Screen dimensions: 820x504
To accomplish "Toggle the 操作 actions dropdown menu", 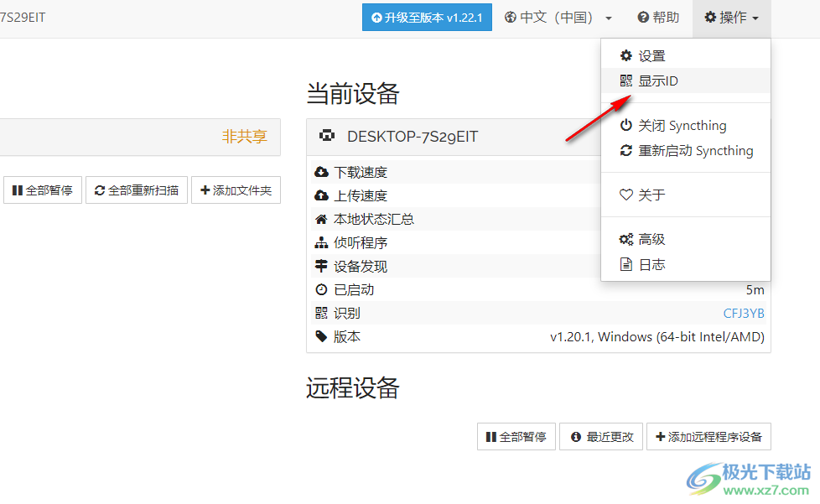I will pos(732,18).
